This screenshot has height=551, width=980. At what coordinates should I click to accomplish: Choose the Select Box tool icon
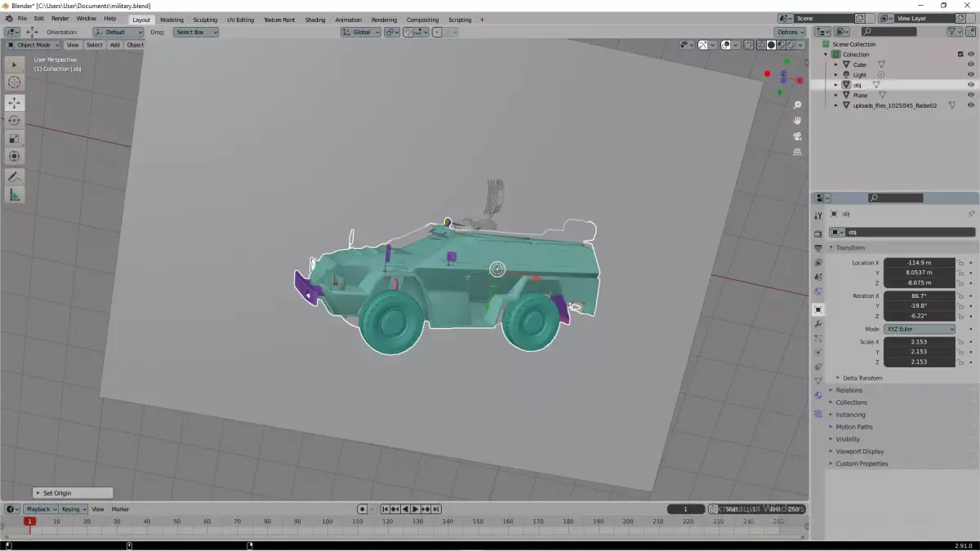15,64
